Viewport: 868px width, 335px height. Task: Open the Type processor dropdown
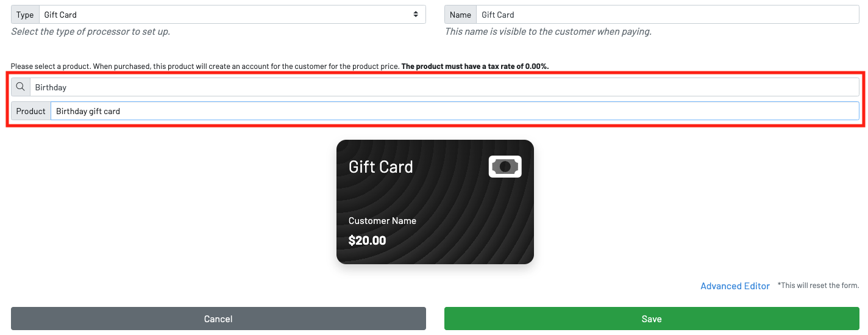(232, 15)
